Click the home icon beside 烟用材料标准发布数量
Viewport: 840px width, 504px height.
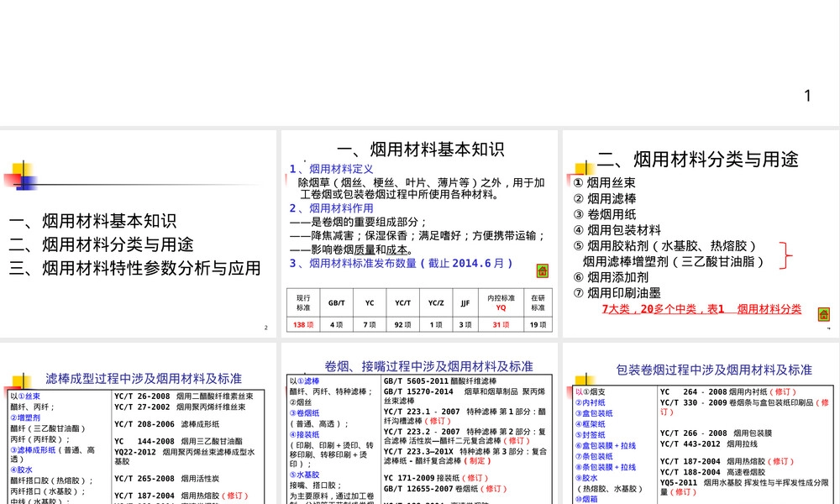point(542,271)
